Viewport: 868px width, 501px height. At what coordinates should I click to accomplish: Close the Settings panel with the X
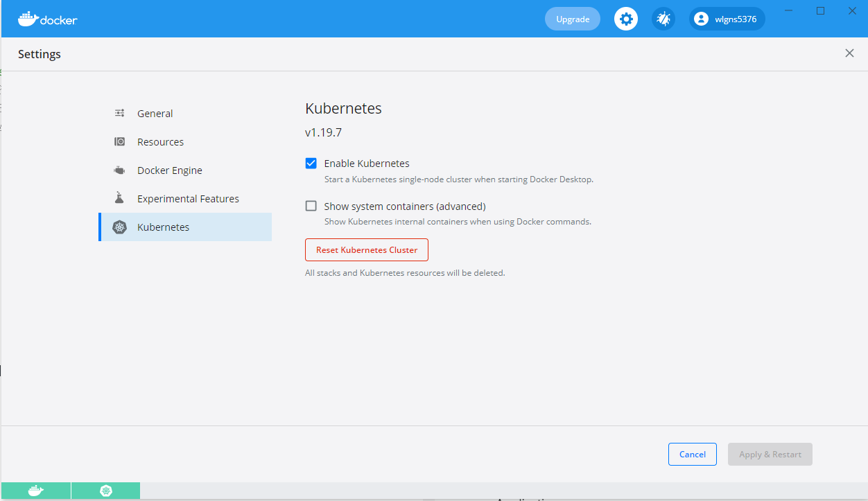849,53
